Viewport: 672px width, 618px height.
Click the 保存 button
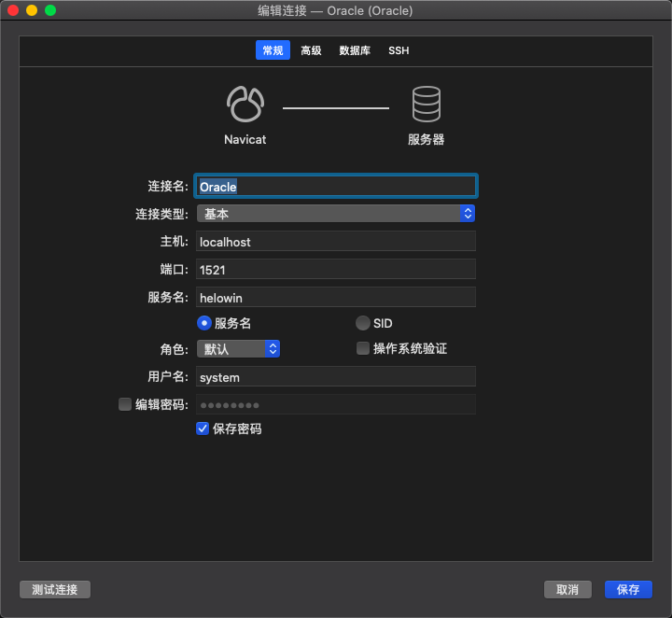click(628, 590)
